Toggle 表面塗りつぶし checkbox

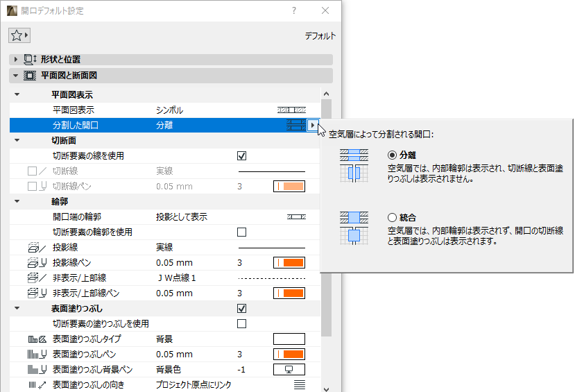tap(241, 308)
